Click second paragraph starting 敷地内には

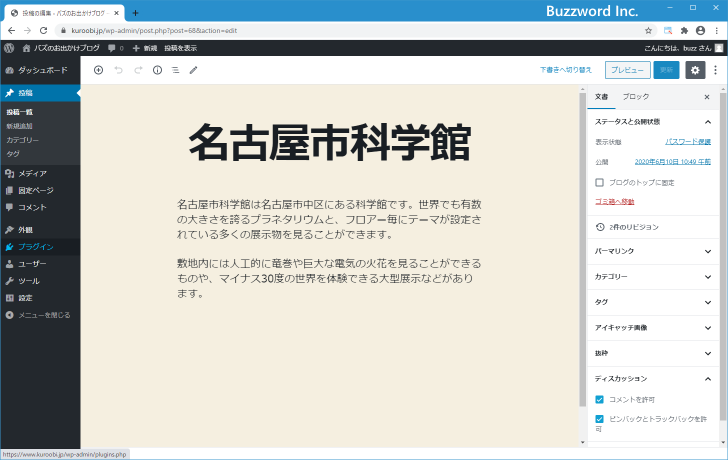coord(329,278)
